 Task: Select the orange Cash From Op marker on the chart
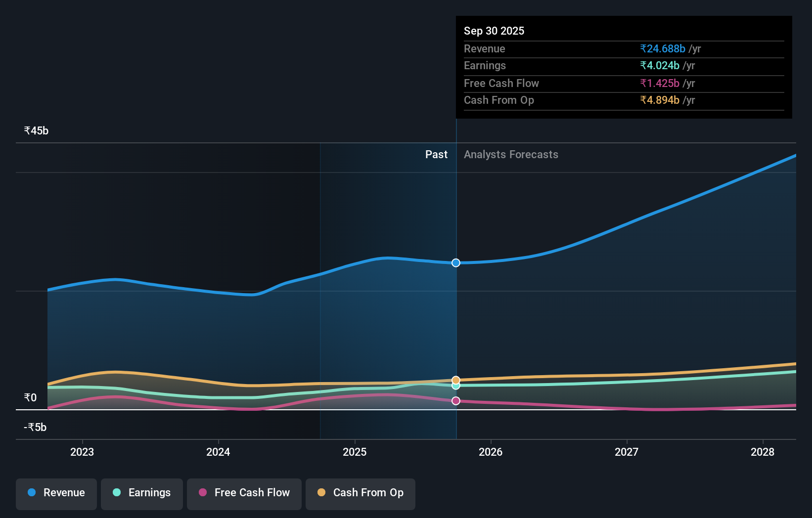(455, 380)
